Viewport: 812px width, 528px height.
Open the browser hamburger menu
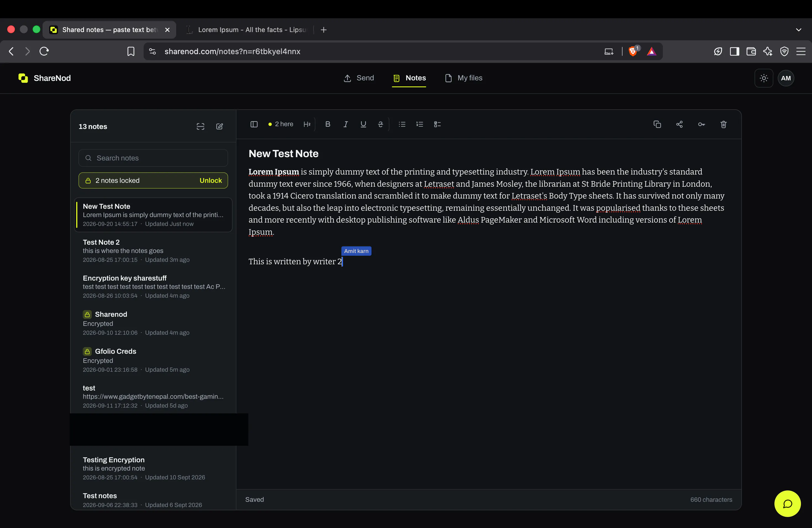[801, 52]
